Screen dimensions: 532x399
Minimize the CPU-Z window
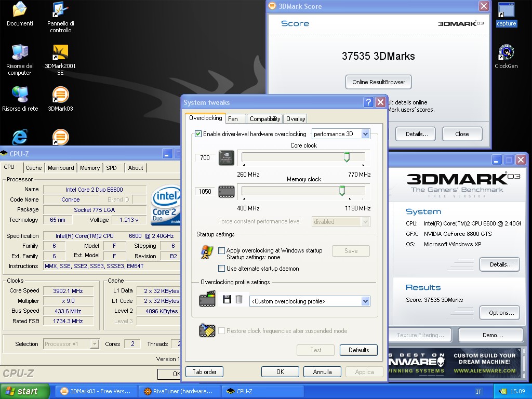tap(167, 154)
